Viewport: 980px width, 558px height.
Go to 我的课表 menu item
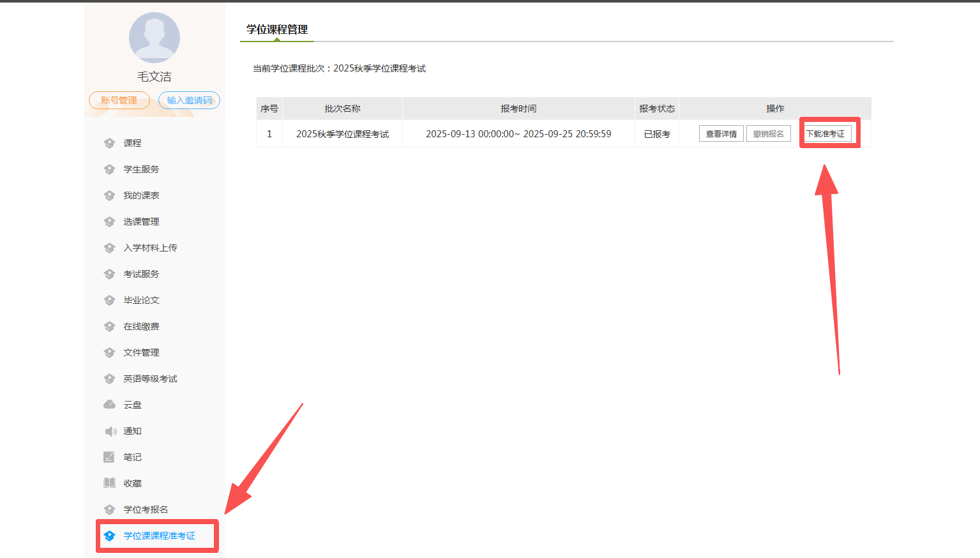pos(141,195)
